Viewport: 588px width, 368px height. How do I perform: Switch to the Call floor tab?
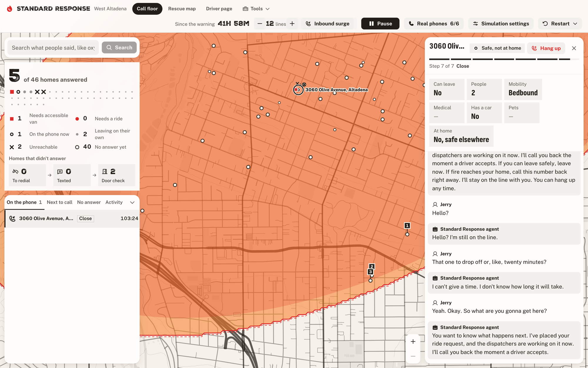(147, 9)
